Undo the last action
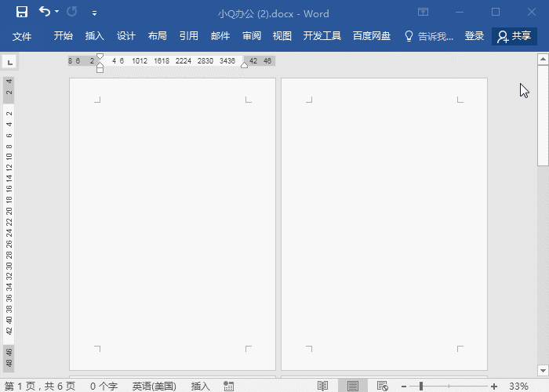This screenshot has height=392, width=549. tap(45, 12)
